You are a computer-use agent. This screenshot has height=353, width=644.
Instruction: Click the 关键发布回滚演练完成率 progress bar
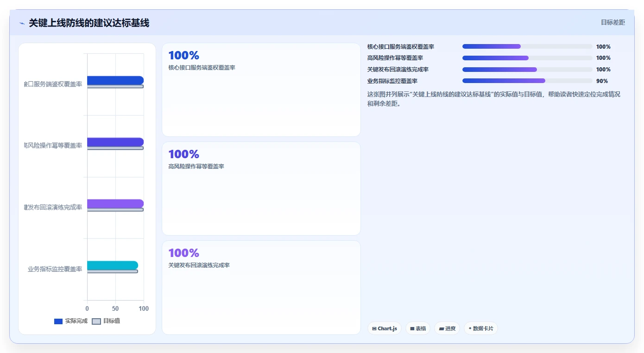[x=527, y=70]
